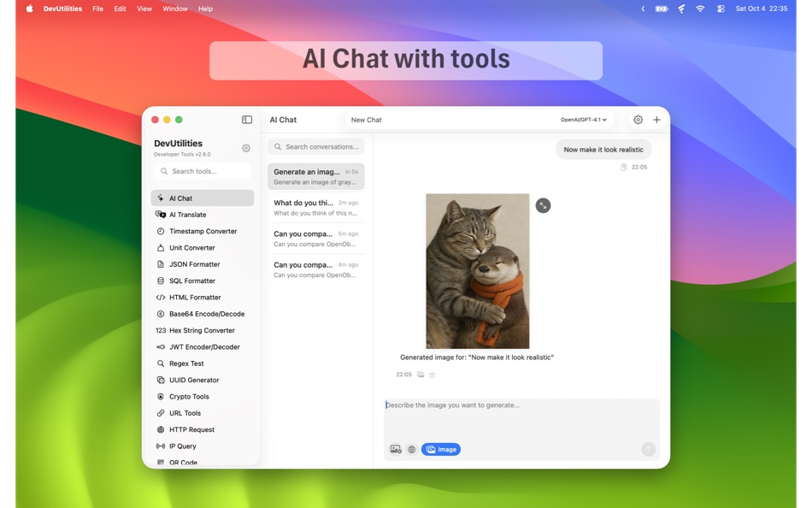Click the 'Now make it look realistic' message bubble
Image resolution: width=812 pixels, height=508 pixels.
603,150
